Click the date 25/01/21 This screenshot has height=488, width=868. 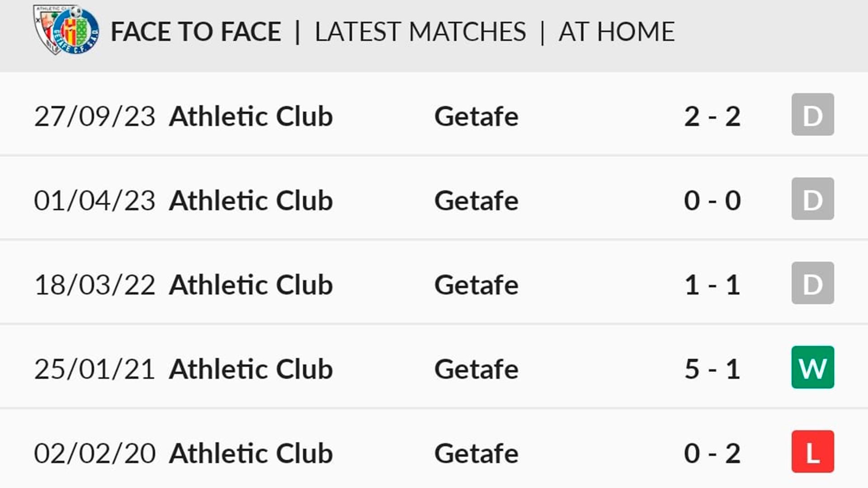point(94,369)
